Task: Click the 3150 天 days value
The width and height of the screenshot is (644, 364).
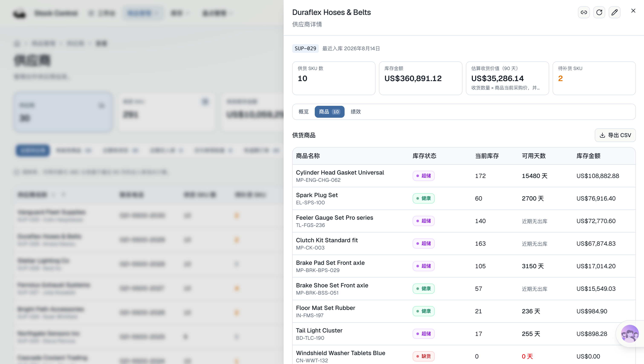Action: [x=533, y=266]
